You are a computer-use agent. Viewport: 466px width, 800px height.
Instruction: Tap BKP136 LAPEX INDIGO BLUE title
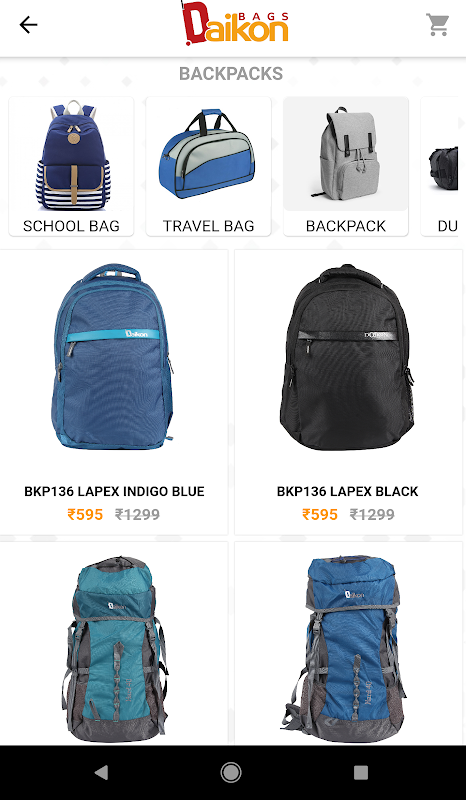(114, 491)
